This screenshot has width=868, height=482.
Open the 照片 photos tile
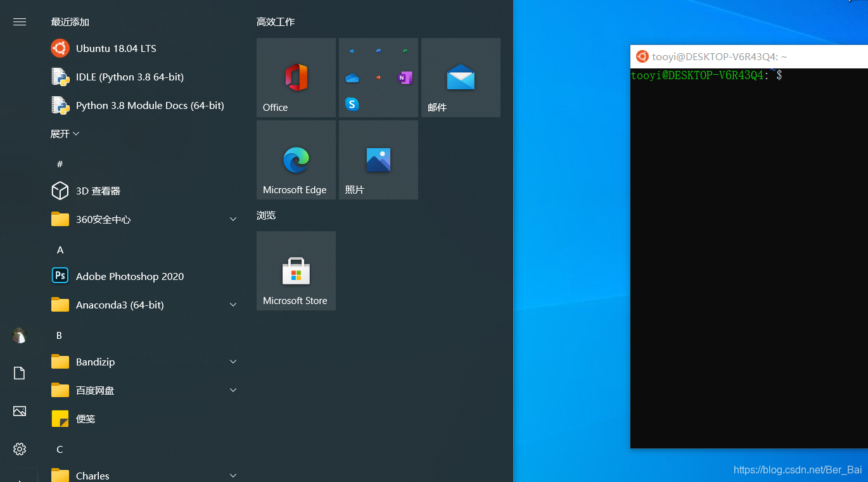[378, 160]
